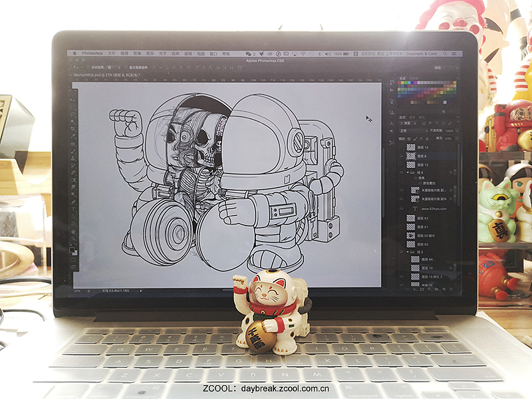Hide the 图层 8 layer eye icon
532x399 pixels.
coord(402,156)
